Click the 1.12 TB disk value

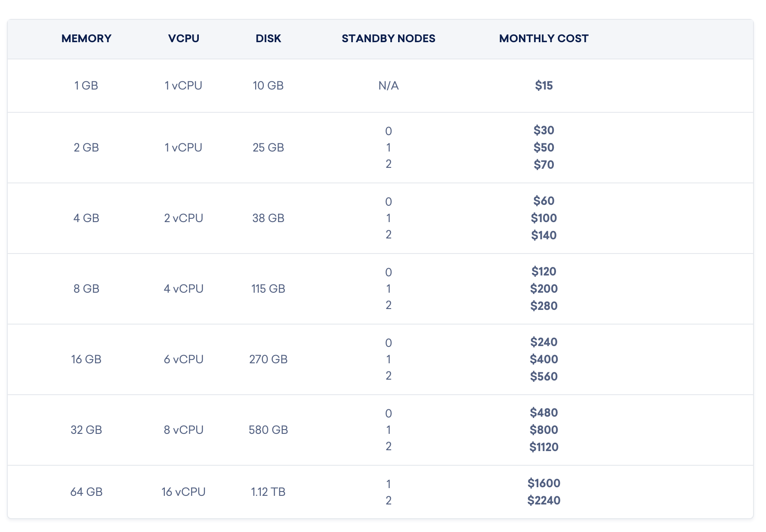pos(268,492)
